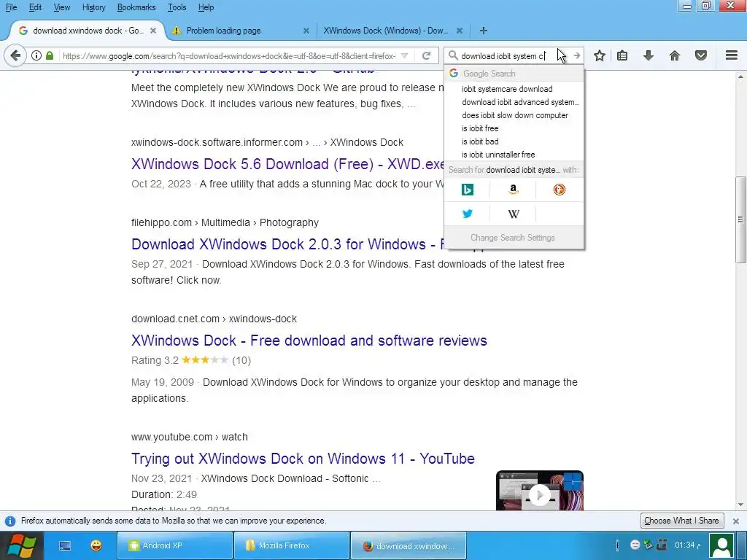Image resolution: width=747 pixels, height=560 pixels.
Task: Open the Firefox hamburger menu
Action: 731,55
